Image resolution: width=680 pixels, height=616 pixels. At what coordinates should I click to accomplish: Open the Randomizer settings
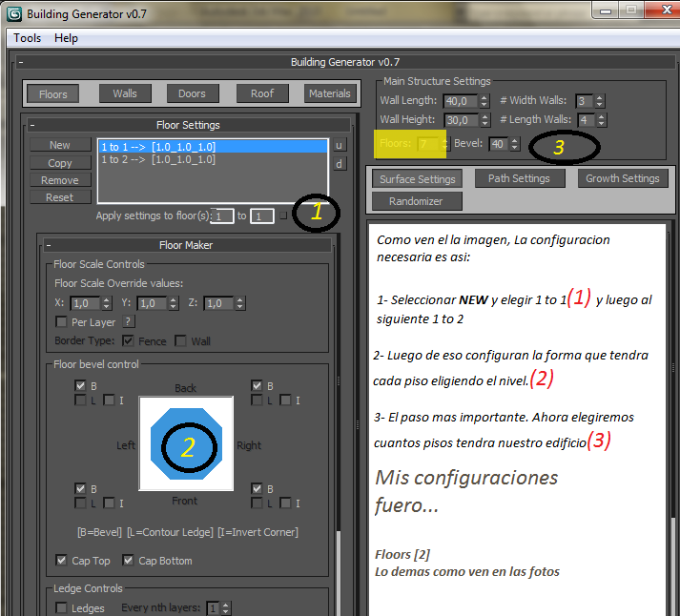415,201
